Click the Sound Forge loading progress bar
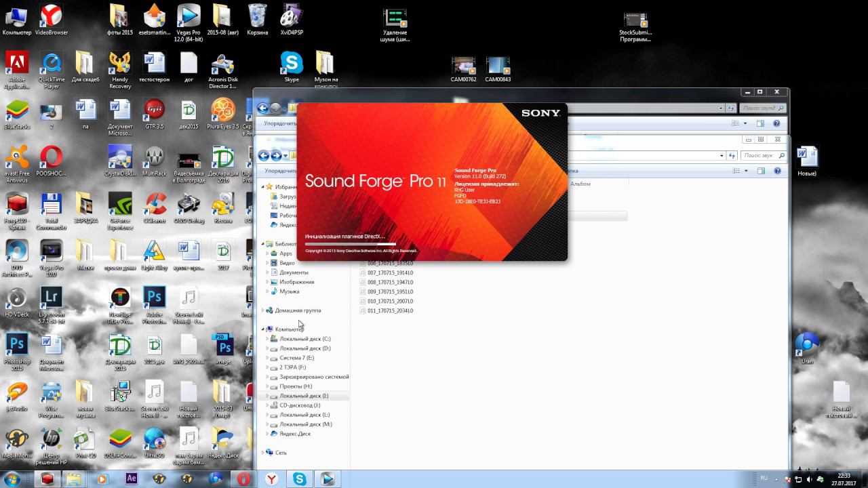 click(x=351, y=244)
